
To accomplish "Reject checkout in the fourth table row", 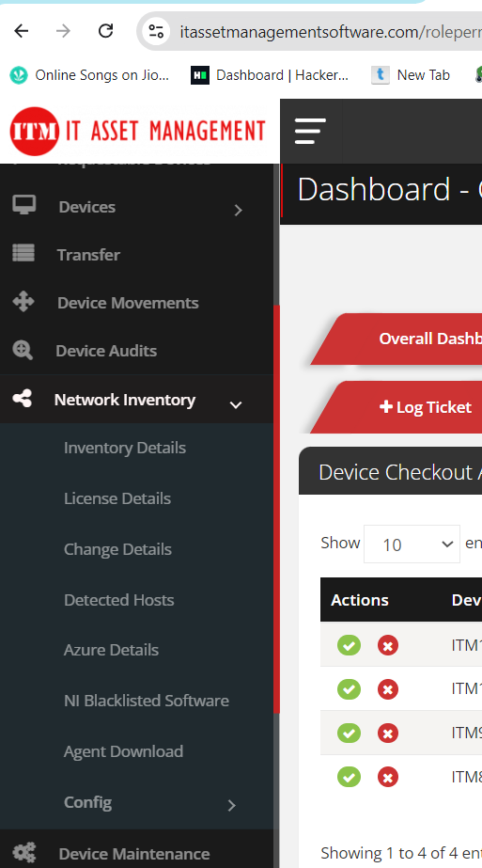I will 388,777.
